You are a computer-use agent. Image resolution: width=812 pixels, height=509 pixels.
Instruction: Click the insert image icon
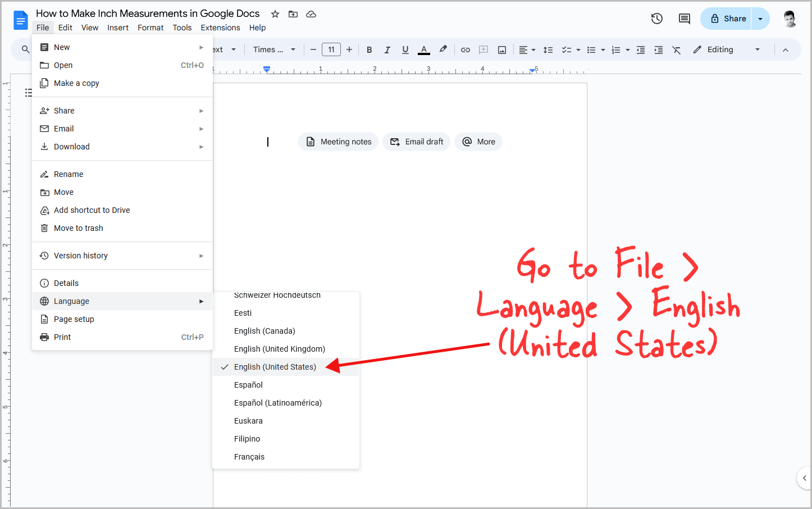point(502,49)
